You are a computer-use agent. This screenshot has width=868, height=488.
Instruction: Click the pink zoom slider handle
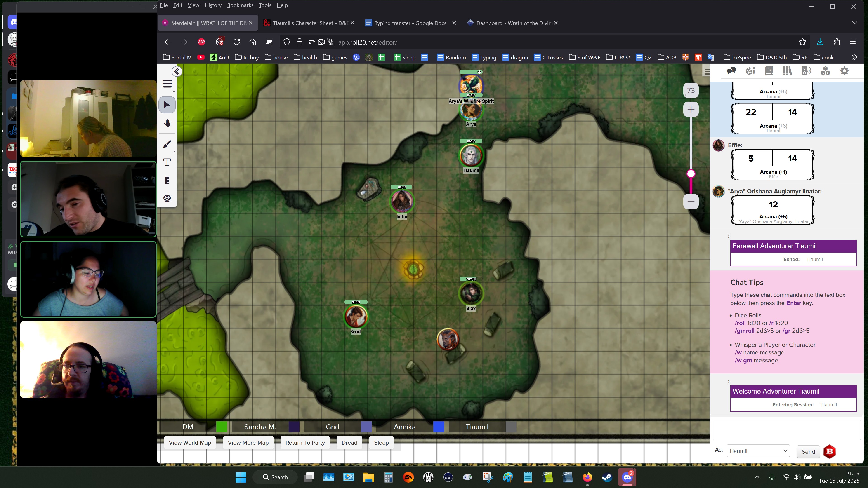[691, 174]
